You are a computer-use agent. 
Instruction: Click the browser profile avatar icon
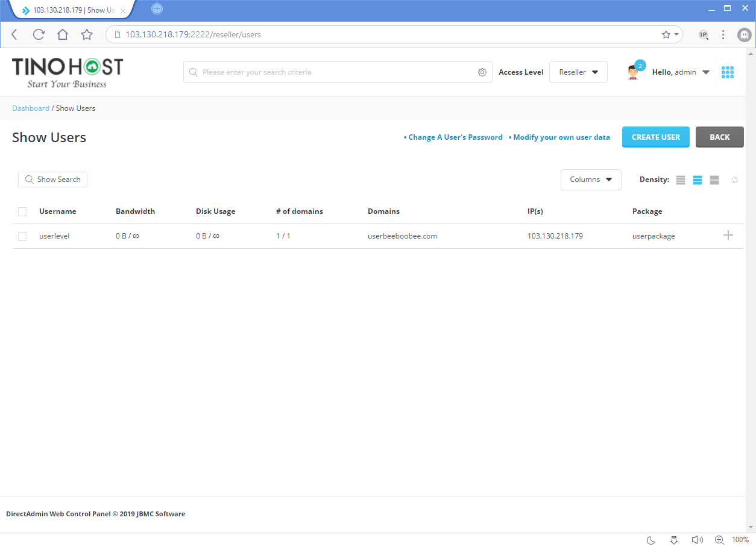744,34
